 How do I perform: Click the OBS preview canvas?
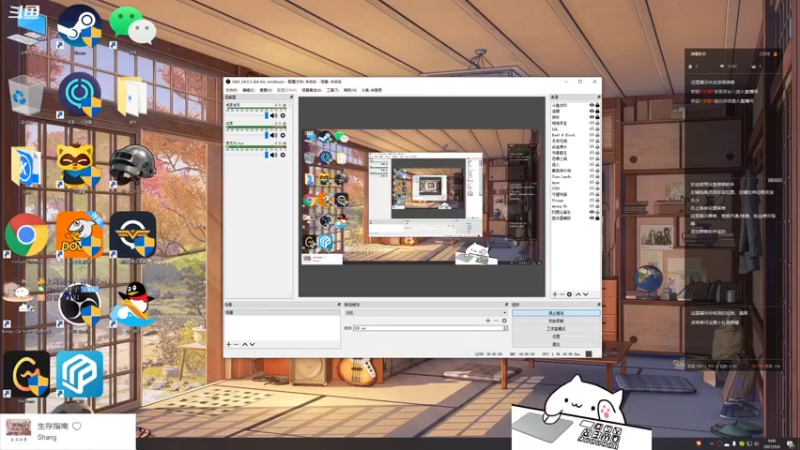click(421, 196)
